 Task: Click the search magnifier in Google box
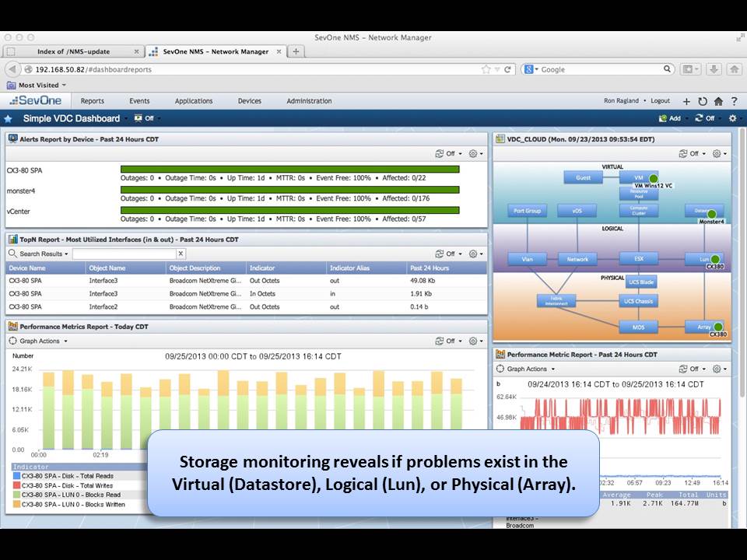667,69
